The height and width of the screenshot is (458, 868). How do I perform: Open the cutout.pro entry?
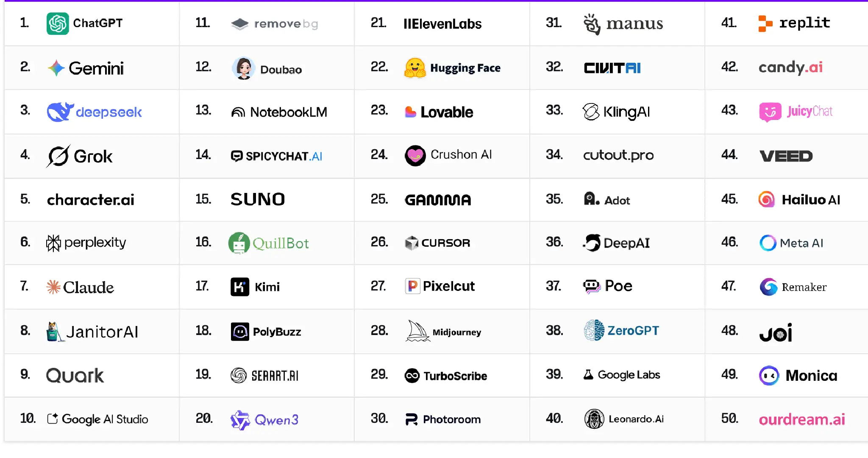pyautogui.click(x=618, y=155)
